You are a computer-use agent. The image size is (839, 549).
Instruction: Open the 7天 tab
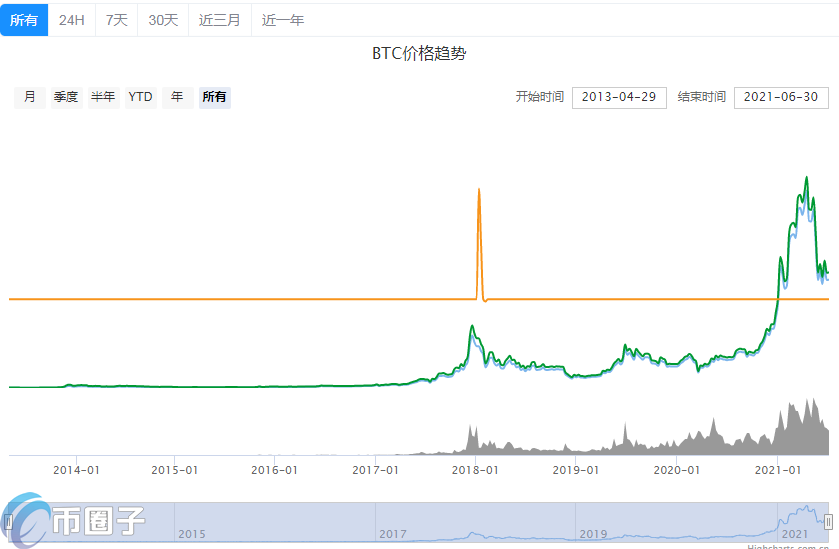coord(117,20)
